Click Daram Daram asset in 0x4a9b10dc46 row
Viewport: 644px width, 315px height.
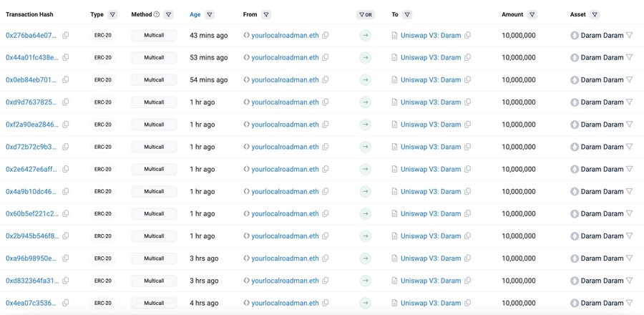pyautogui.click(x=602, y=191)
